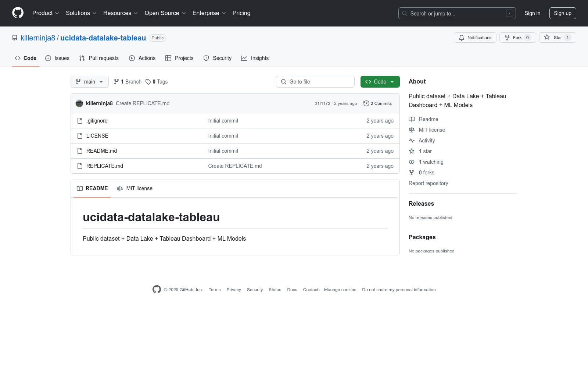Viewport: 588px width, 368px height.
Task: Click the branch icon beside 1 Branch
Action: pyautogui.click(x=116, y=82)
